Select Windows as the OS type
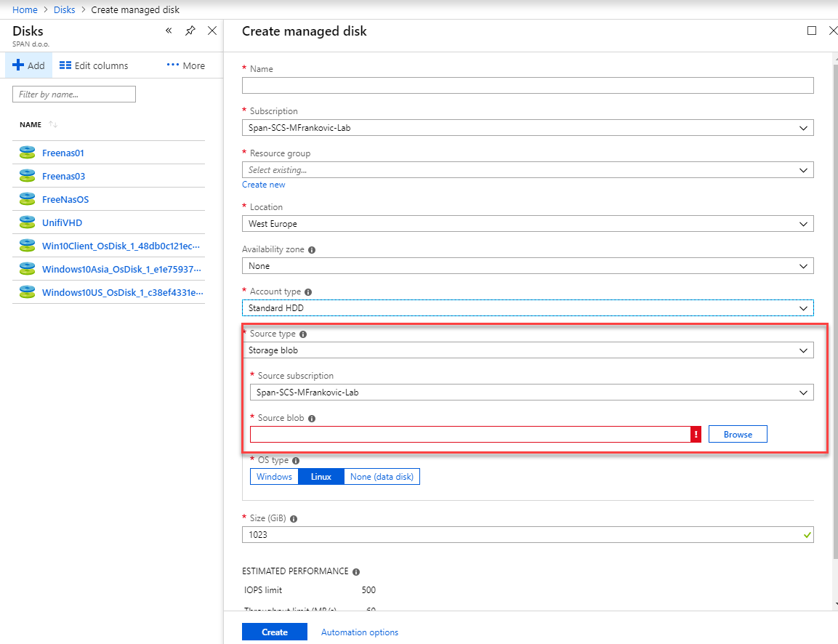Screen dimensions: 838x644 tap(274, 476)
